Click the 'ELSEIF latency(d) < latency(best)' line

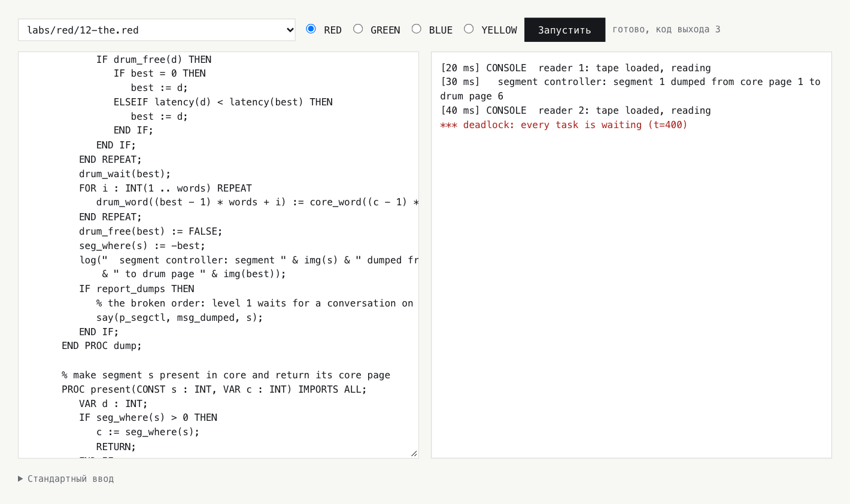point(223,102)
